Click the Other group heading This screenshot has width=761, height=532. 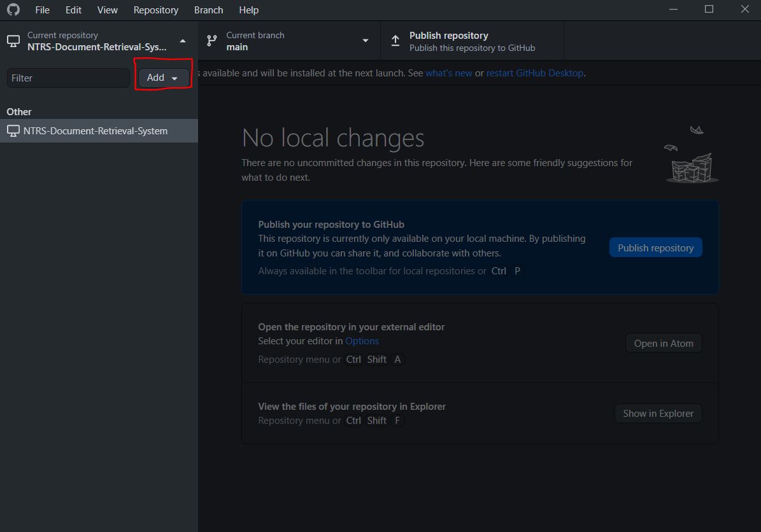point(19,111)
